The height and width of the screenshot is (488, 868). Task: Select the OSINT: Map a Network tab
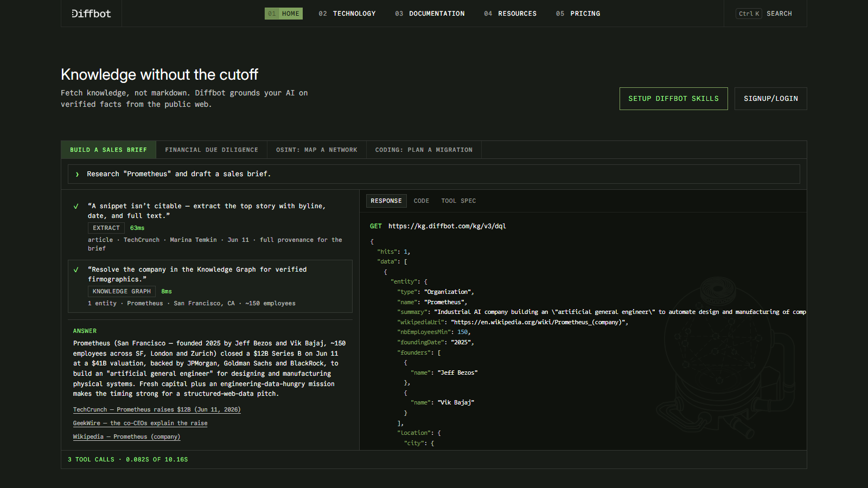[x=317, y=150]
